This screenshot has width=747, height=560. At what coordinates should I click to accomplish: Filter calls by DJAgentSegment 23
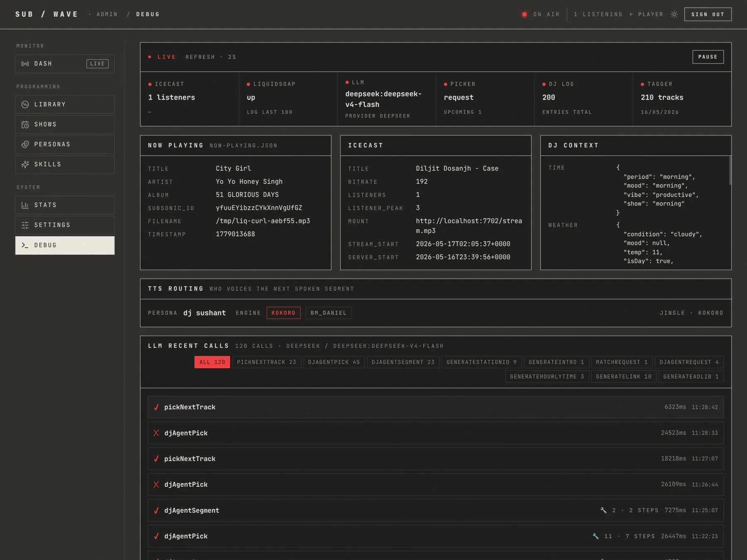[x=403, y=362]
